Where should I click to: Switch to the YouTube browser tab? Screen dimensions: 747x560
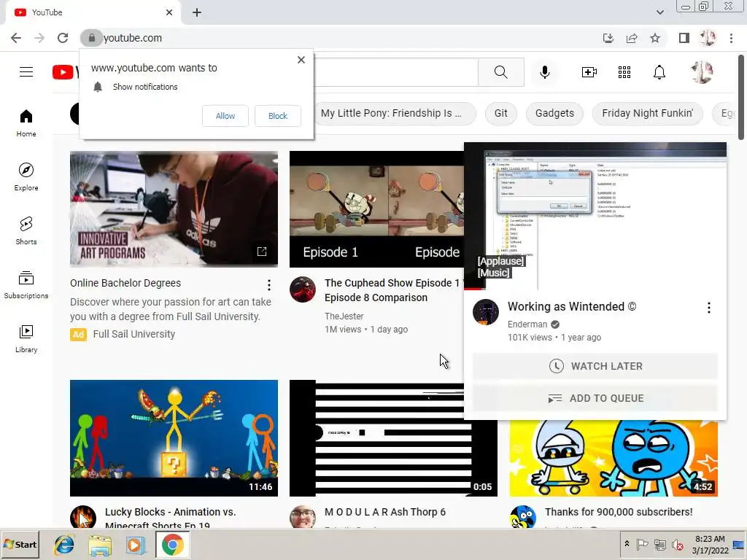click(93, 12)
